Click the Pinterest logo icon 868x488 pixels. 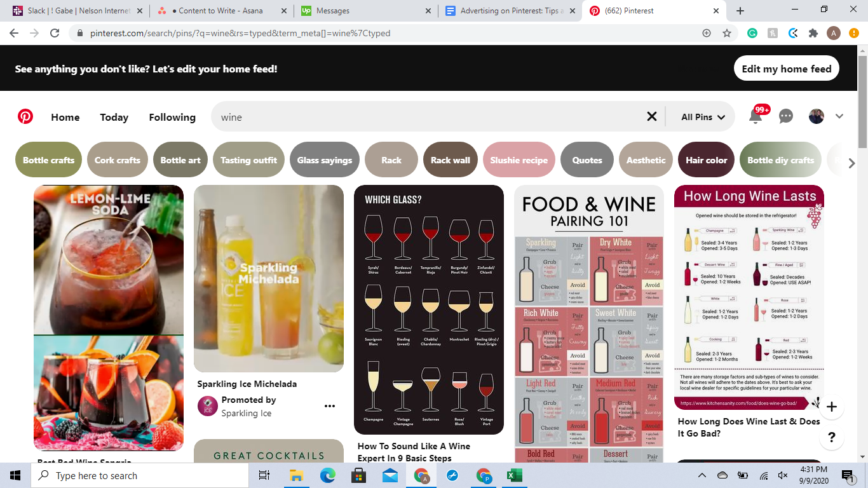pyautogui.click(x=25, y=117)
